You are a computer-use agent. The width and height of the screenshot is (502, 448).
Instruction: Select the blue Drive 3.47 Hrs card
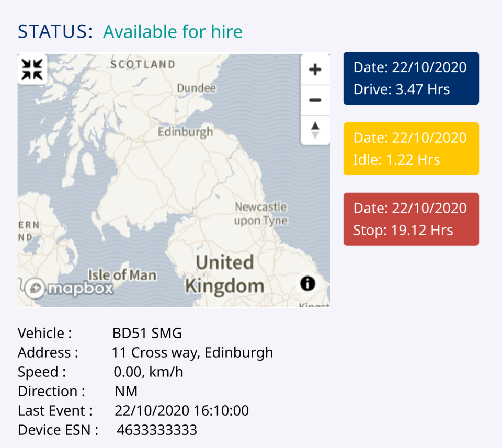411,78
